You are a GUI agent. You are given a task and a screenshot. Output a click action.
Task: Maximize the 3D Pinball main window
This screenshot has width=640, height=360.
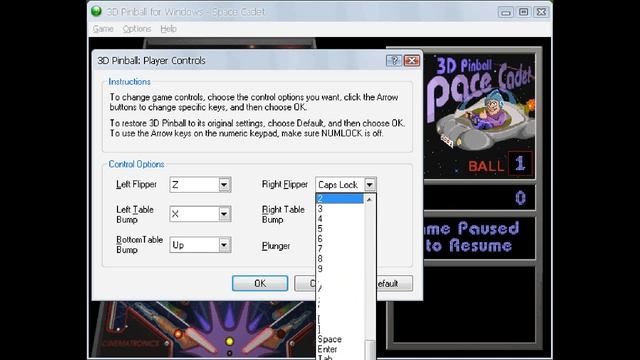click(x=524, y=12)
